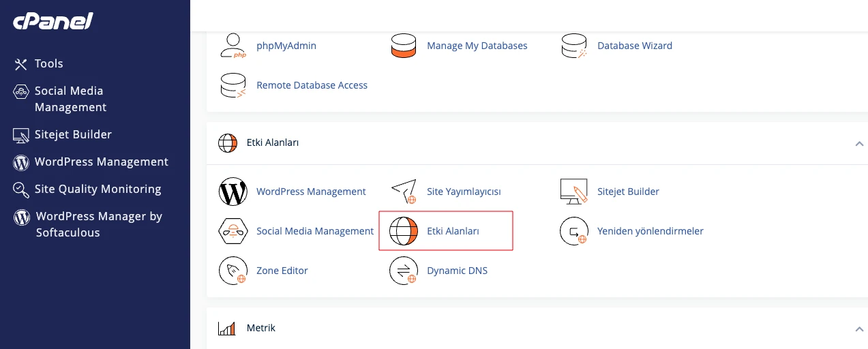Open Social Media Management link in main panel
Screen dimensions: 868x349
click(x=315, y=231)
